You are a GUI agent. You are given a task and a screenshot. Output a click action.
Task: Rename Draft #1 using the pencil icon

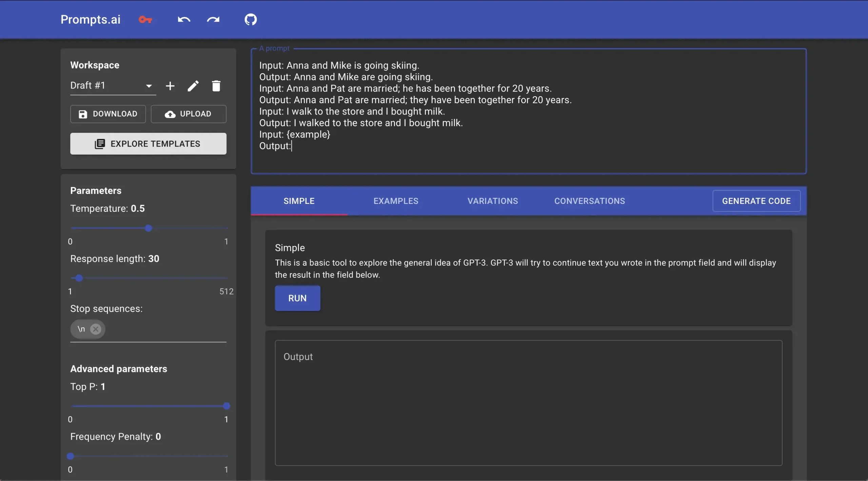point(193,86)
